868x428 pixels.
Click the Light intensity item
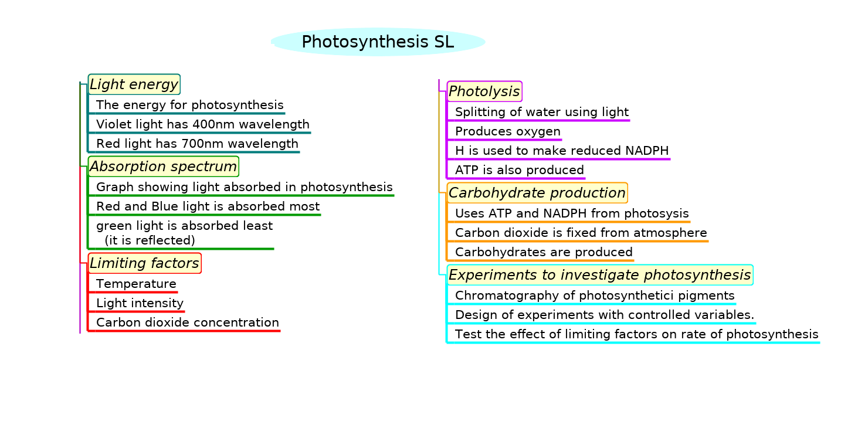[x=140, y=303]
